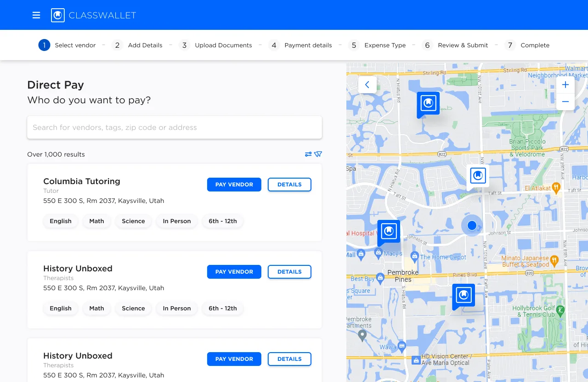Click the Columbia Tutoring vendor name
588x382 pixels.
tap(82, 181)
